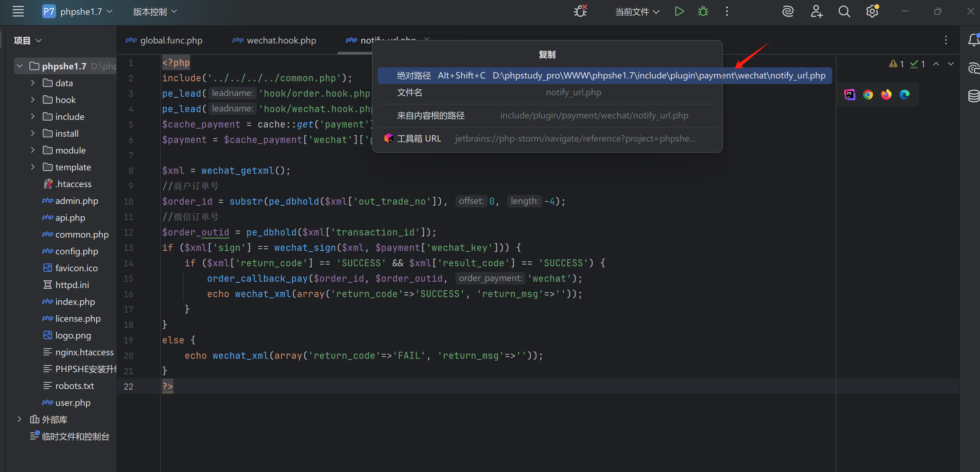Screen dimensions: 980x472
Task: Open the 当前文件 run configuration dropdown
Action: [x=637, y=12]
